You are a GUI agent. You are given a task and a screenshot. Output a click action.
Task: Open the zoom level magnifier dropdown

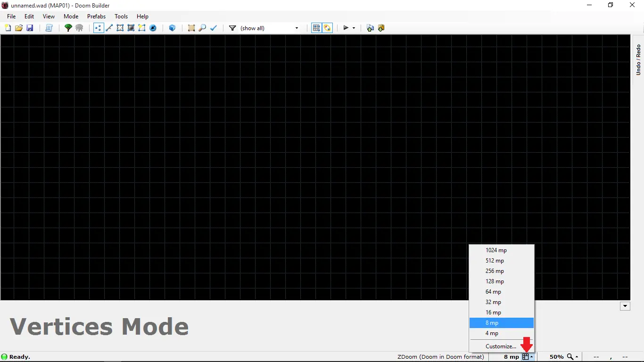point(572,357)
